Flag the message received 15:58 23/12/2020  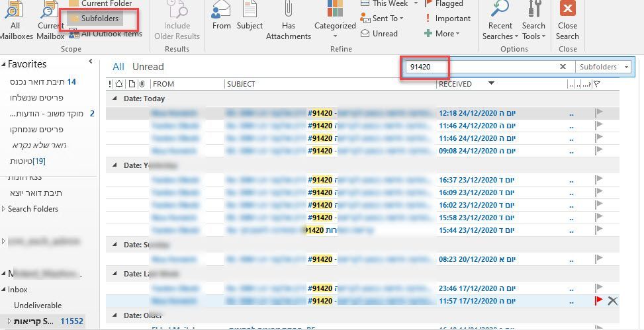click(599, 217)
